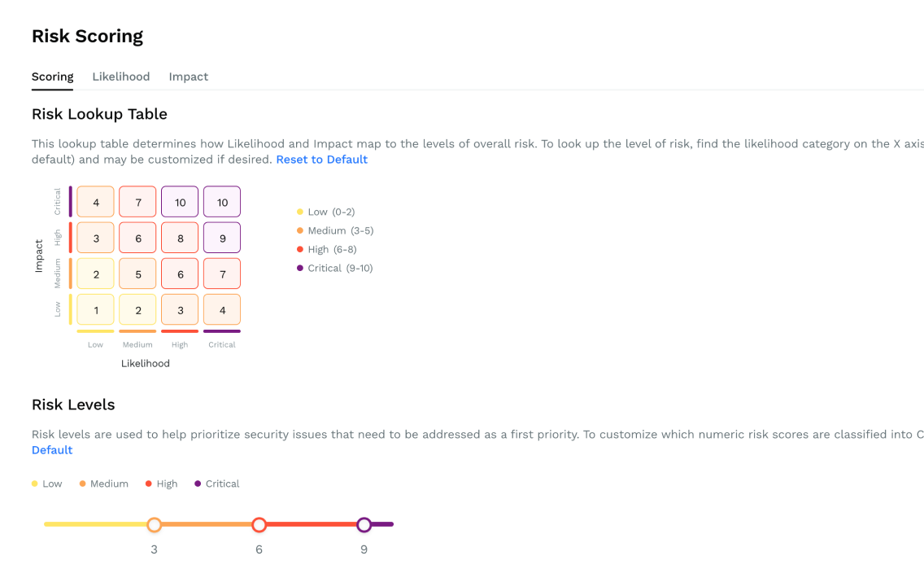Select the matrix cell with score 5
This screenshot has height=582, width=924.
138,274
